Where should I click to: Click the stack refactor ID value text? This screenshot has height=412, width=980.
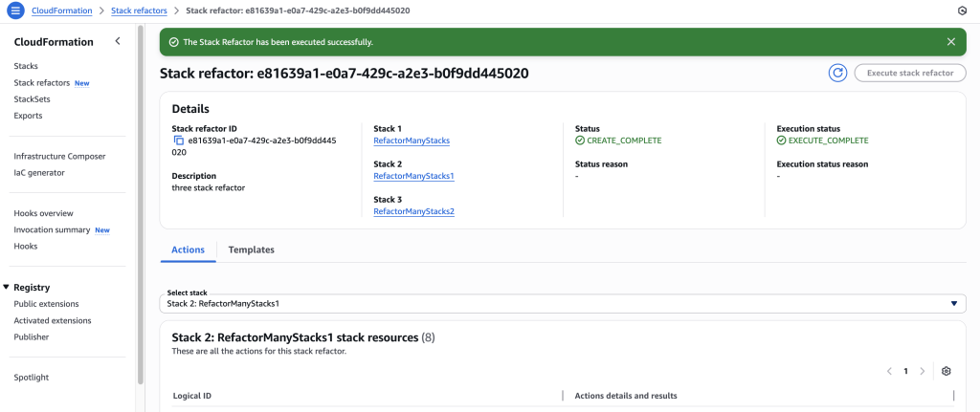pyautogui.click(x=254, y=146)
